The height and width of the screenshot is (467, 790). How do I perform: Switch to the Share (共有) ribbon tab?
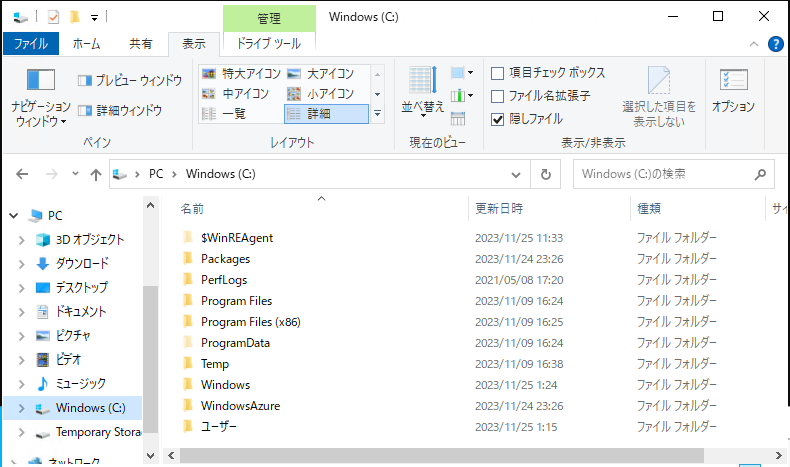141,44
